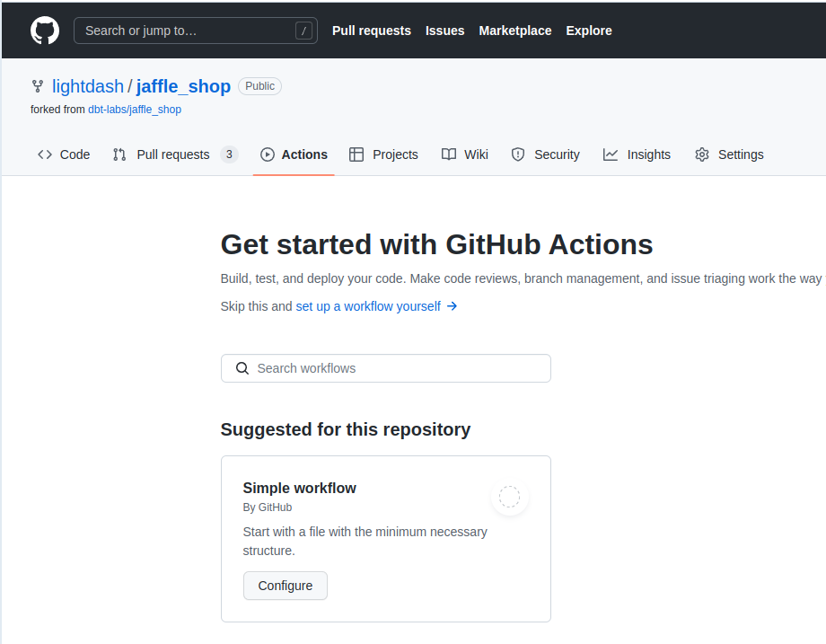Click the Security shield icon
Screen dimensions: 826x644
coord(518,154)
